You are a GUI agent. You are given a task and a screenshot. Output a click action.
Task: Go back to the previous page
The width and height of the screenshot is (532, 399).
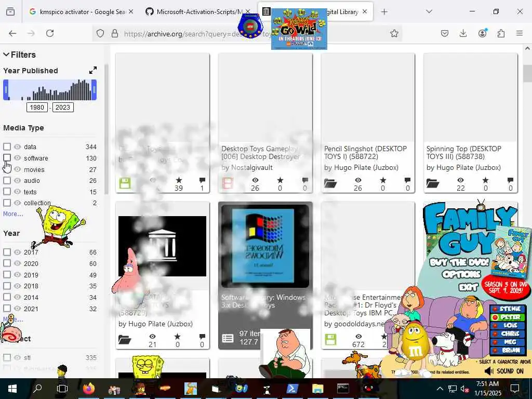coord(12,33)
